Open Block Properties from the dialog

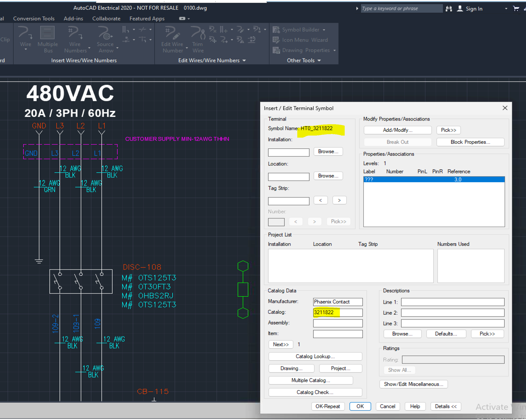pyautogui.click(x=470, y=142)
